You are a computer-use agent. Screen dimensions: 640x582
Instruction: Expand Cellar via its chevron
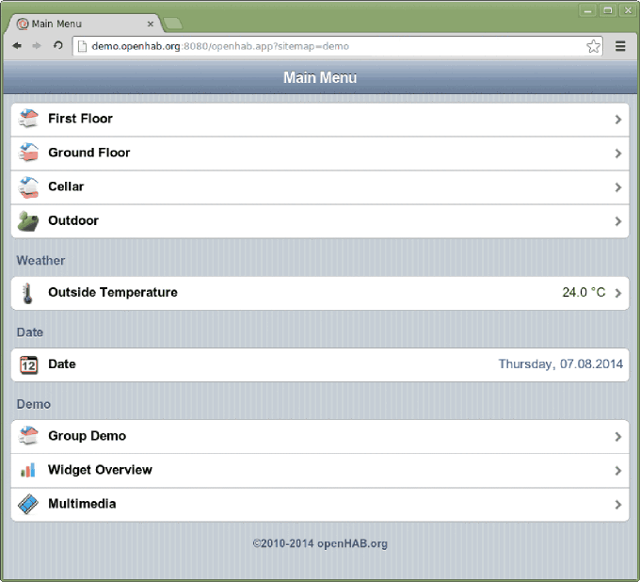coord(618,187)
